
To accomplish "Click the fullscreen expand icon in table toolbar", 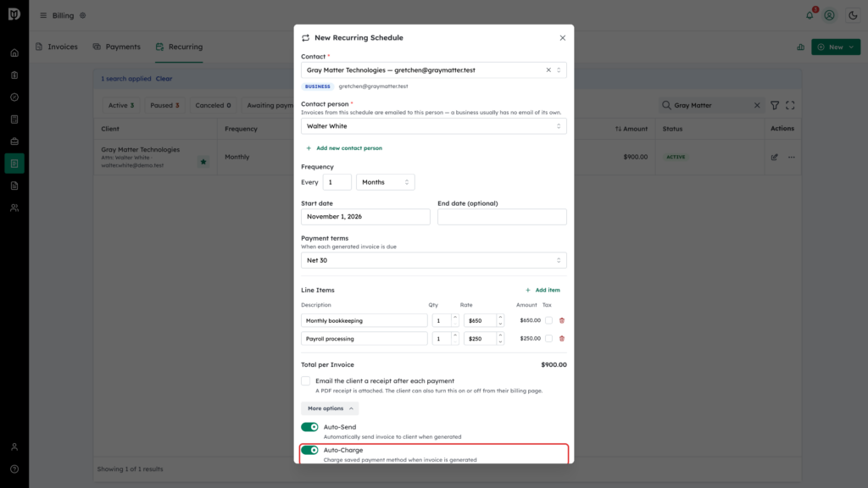I will 790,105.
